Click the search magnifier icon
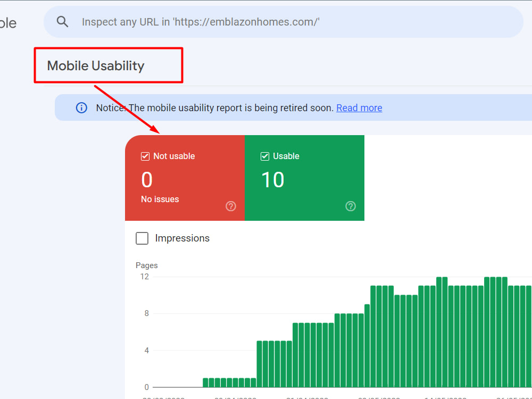Image resolution: width=532 pixels, height=399 pixels. pos(62,22)
